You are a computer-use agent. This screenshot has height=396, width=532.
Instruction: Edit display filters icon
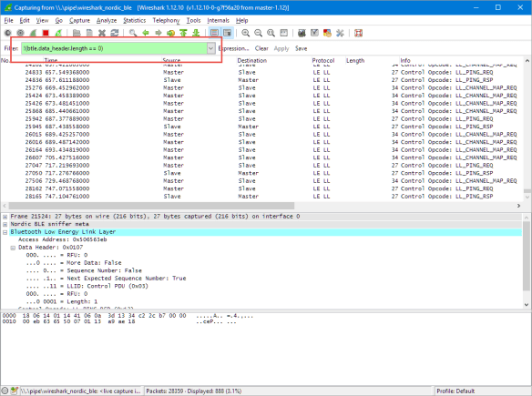[x=314, y=33]
